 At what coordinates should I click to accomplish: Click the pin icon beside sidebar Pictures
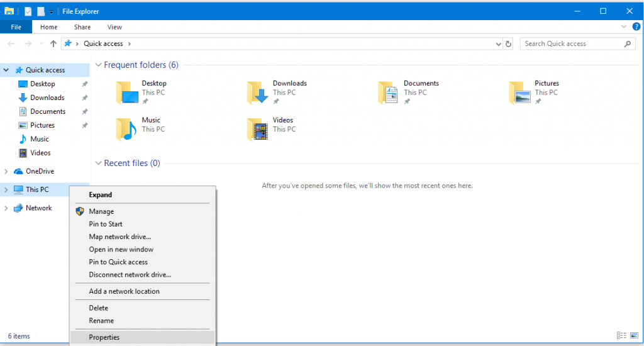(85, 125)
